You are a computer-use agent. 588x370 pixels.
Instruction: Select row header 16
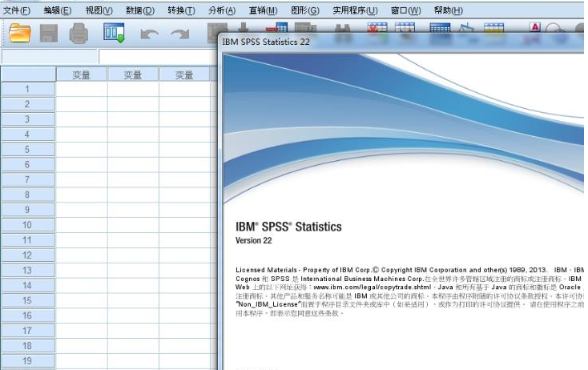[28, 316]
